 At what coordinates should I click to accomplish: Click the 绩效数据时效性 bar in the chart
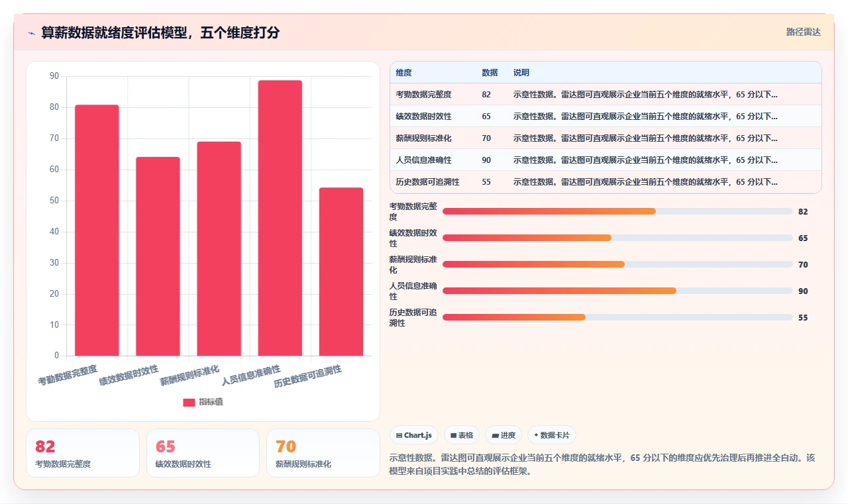coord(158,256)
